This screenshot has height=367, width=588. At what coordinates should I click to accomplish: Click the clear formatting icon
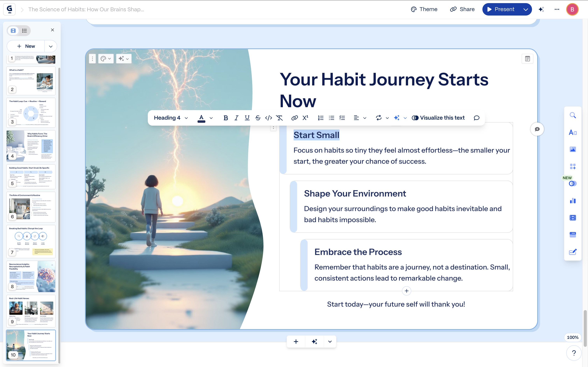point(279,118)
